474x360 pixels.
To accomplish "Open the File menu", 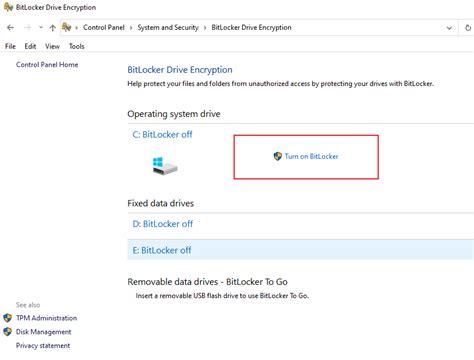I will point(10,46).
